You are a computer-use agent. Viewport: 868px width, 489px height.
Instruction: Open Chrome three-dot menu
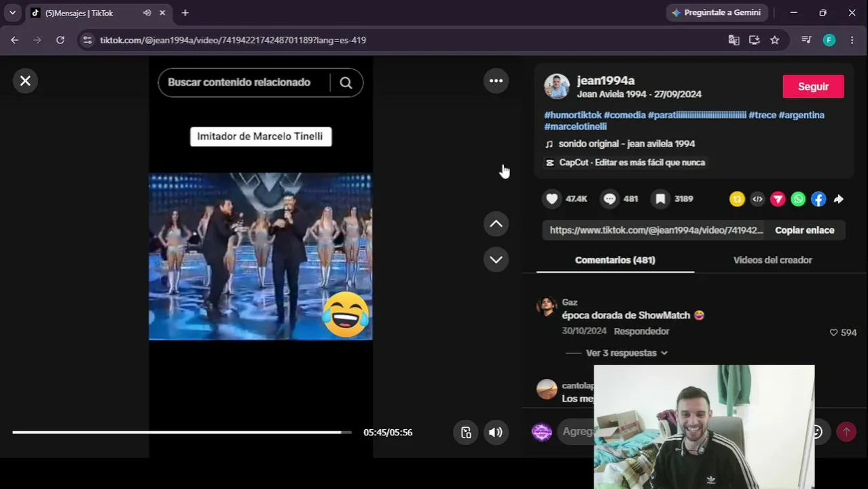pos(852,40)
